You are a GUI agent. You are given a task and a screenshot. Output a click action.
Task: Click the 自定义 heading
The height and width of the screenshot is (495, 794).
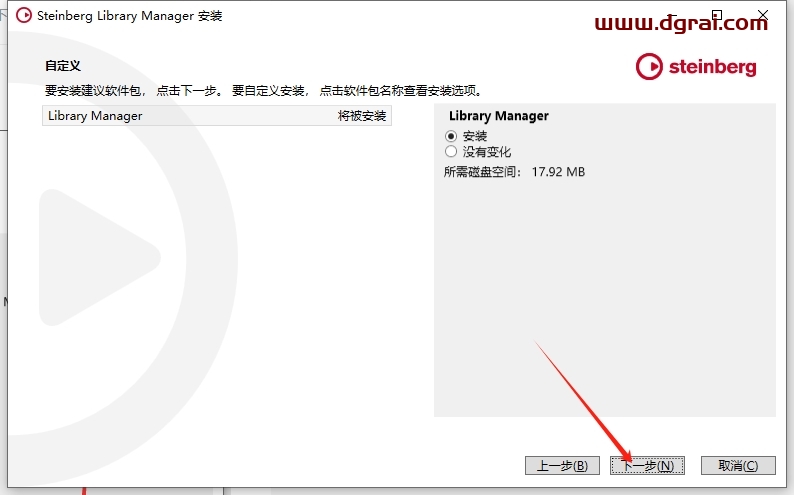point(63,66)
